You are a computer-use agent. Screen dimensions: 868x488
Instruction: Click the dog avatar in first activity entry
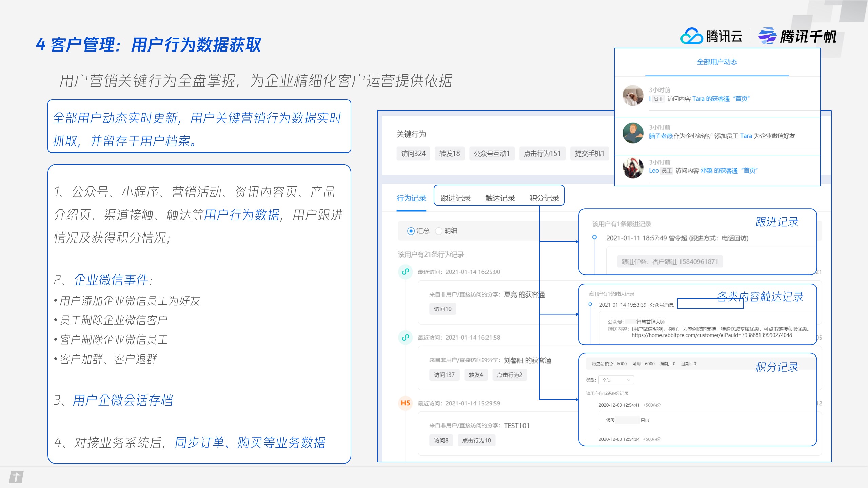[x=633, y=95]
